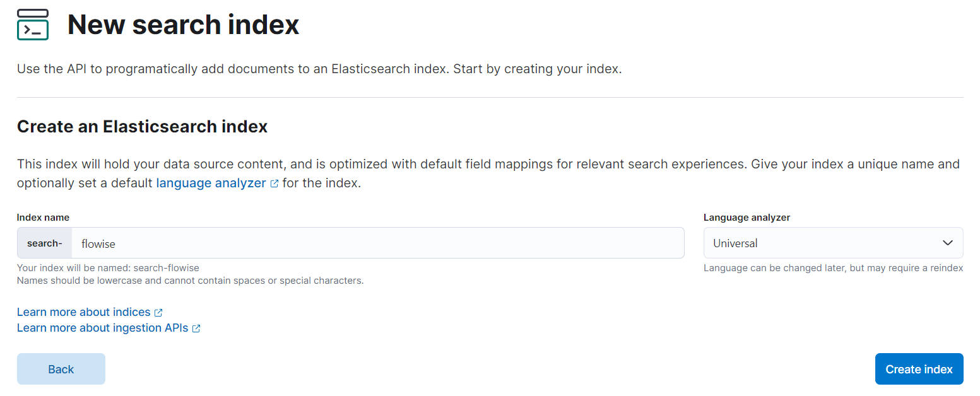Click external-link icon after 'language analyzer'

[x=275, y=184]
